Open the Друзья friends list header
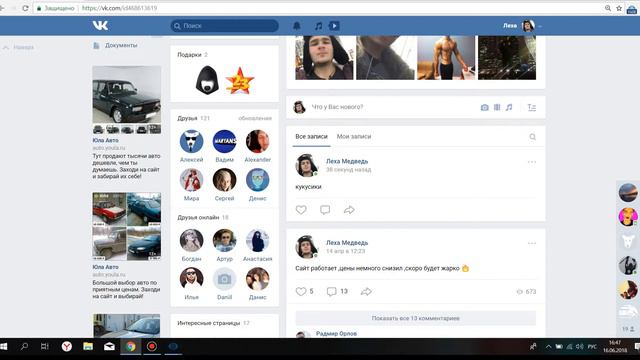 pyautogui.click(x=187, y=118)
